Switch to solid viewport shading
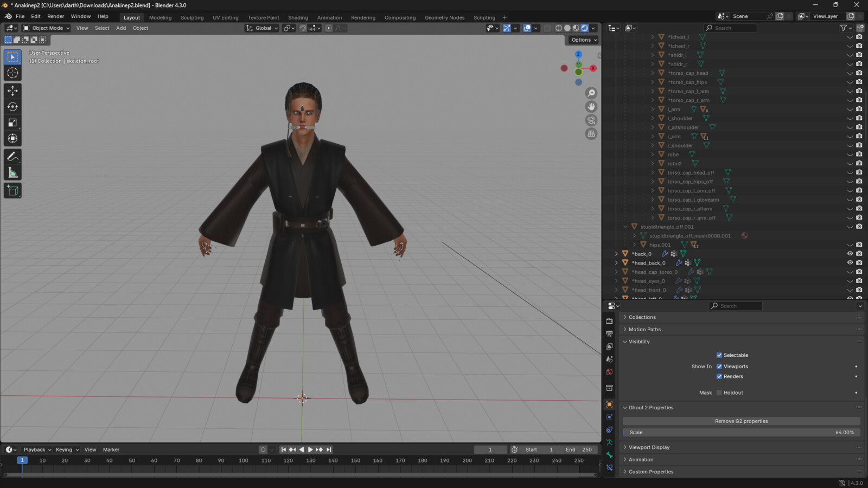The height and width of the screenshot is (488, 868). click(x=567, y=28)
